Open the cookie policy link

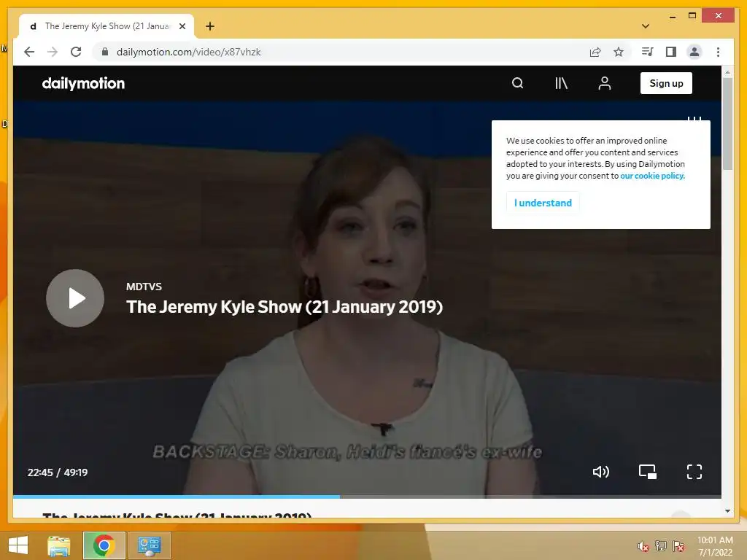[652, 176]
